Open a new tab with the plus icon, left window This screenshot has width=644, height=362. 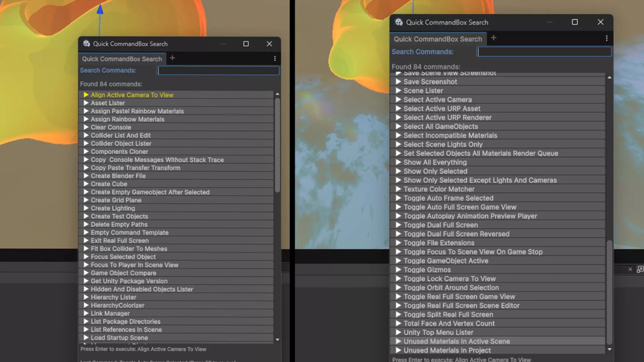[172, 58]
